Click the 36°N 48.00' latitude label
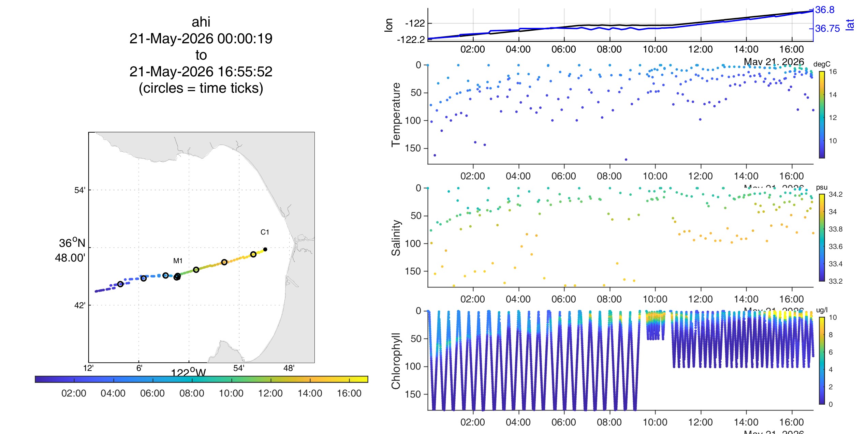 tap(71, 250)
